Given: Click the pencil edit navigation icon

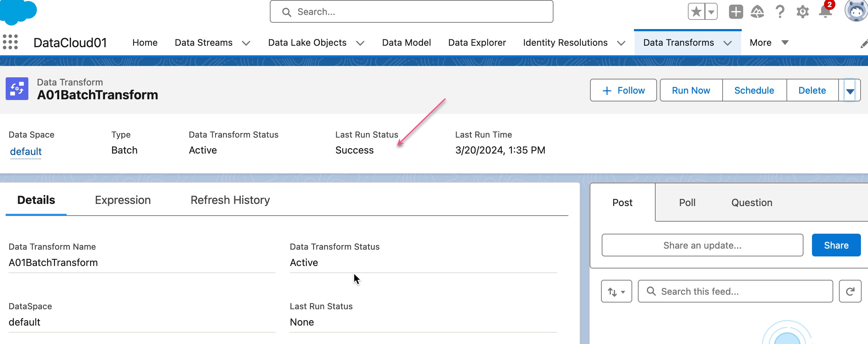Looking at the screenshot, I should click(x=864, y=44).
